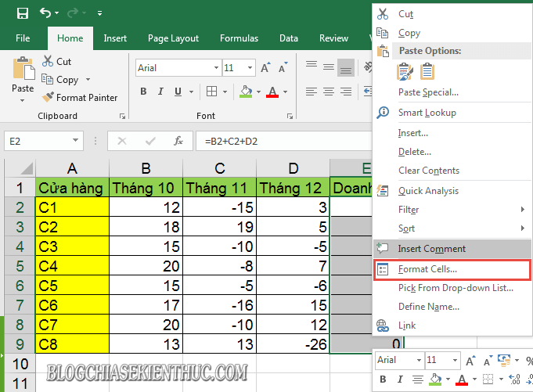Click the Undo arrow icon

pos(45,13)
